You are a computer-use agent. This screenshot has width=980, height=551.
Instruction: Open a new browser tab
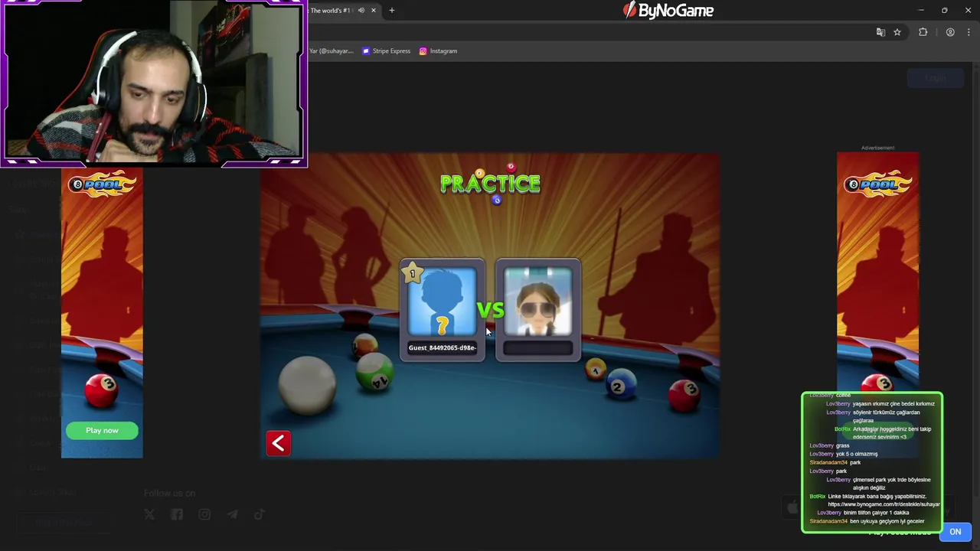tap(391, 10)
